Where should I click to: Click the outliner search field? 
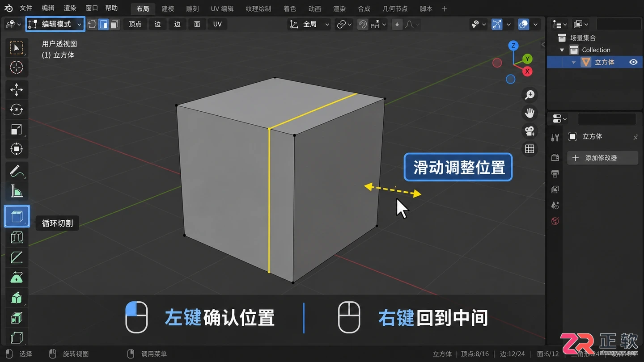click(619, 24)
